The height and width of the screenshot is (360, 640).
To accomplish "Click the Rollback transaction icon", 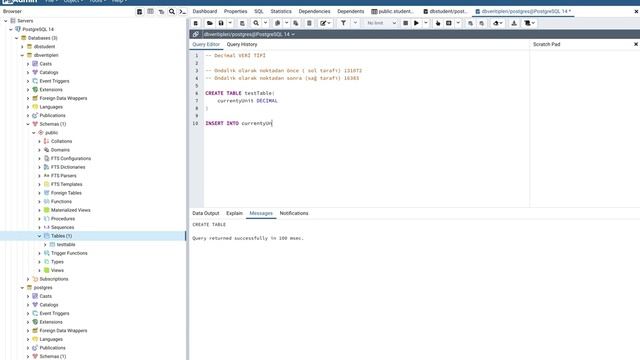I will (x=482, y=23).
